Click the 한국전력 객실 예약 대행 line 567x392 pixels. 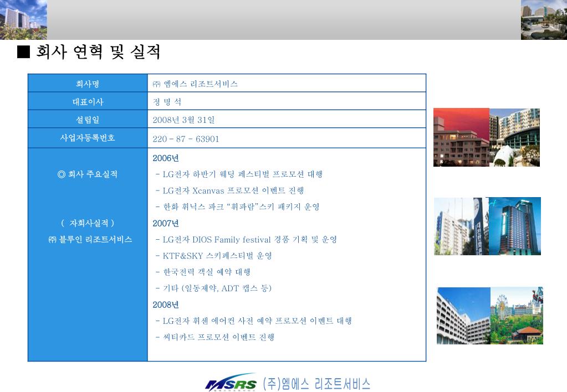(203, 272)
